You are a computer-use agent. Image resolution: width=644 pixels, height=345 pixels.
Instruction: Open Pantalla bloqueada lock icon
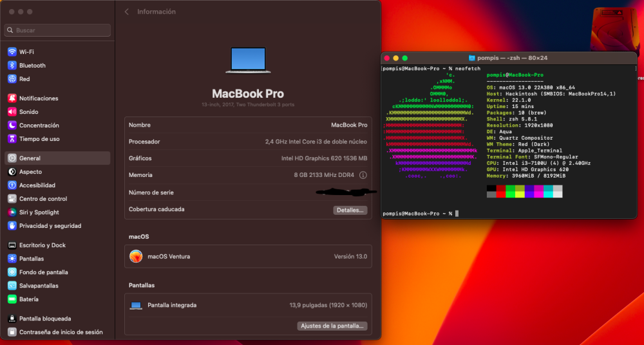(x=12, y=319)
